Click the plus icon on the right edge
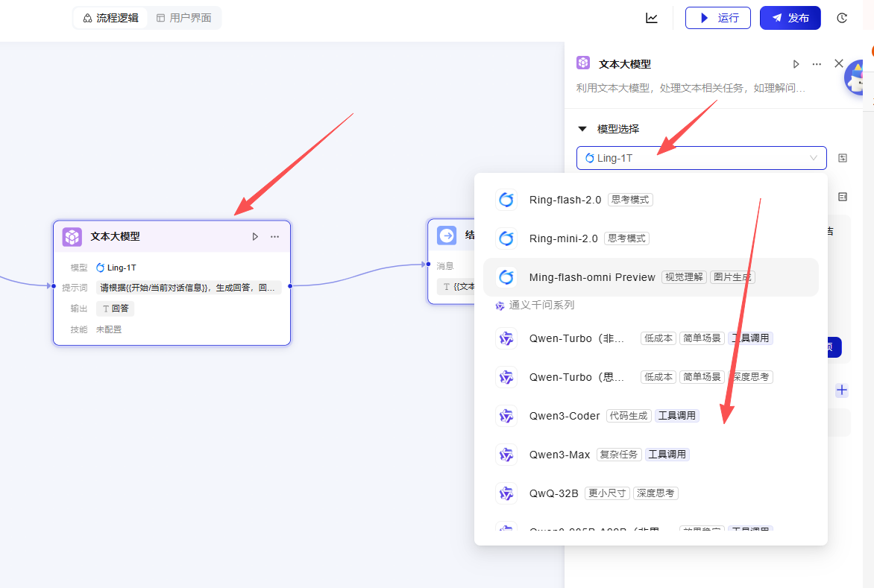This screenshot has width=874, height=588. click(841, 389)
